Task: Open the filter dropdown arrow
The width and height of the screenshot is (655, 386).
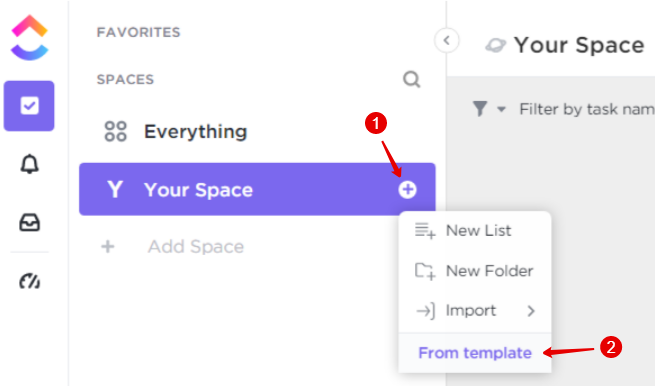Action: click(x=501, y=109)
